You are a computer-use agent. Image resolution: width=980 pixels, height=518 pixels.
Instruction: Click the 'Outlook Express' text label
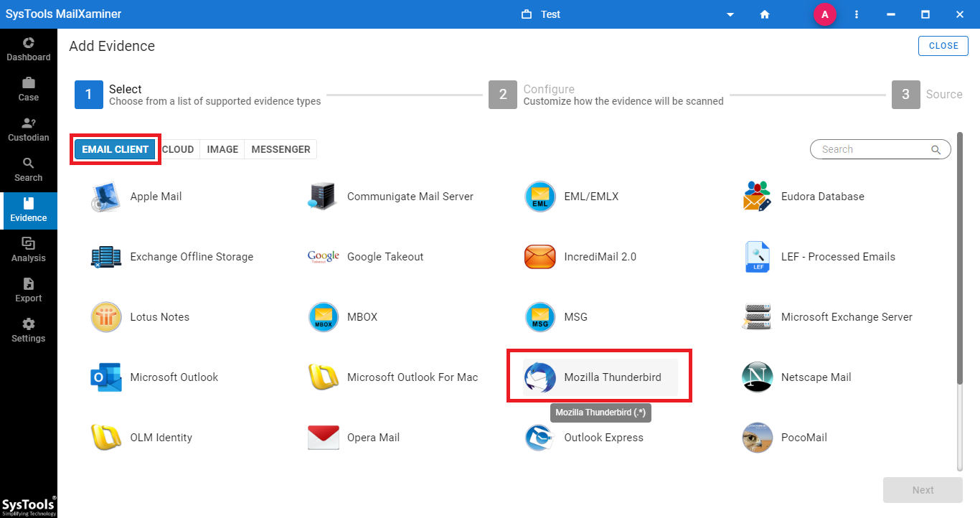point(604,438)
